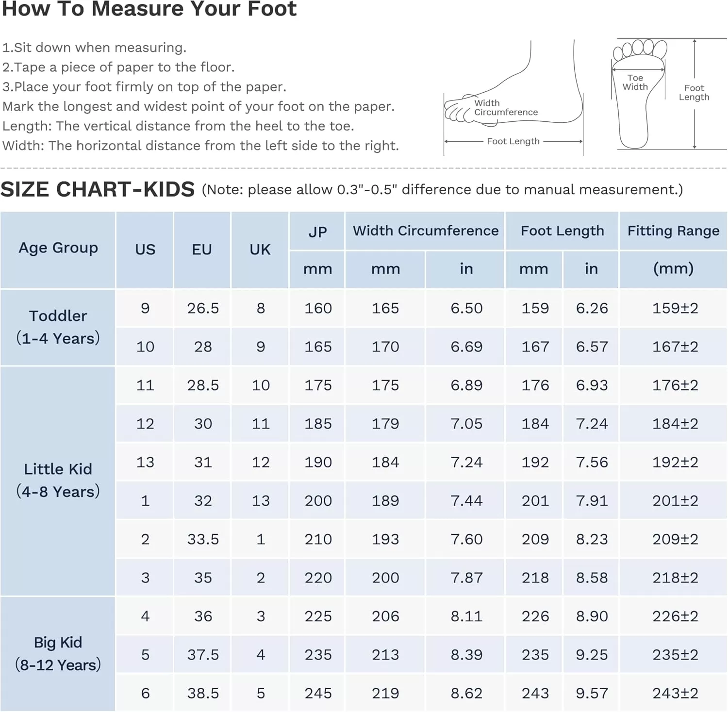728x712 pixels.
Task: Click the Width Circumference column header
Action: click(x=425, y=231)
